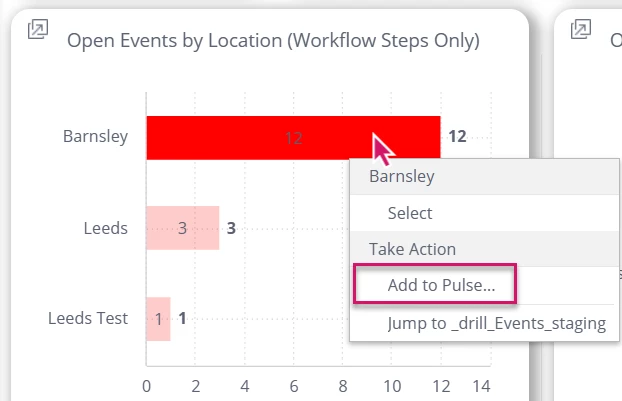
Task: Click the Leeds Test axis label
Action: tap(88, 319)
